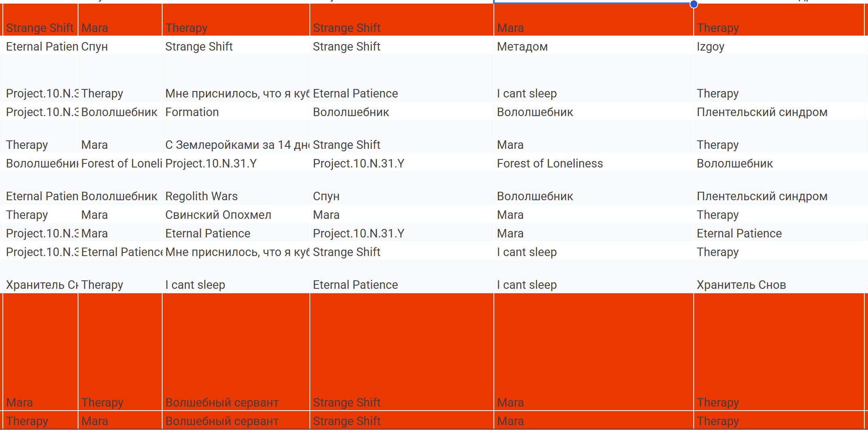The height and width of the screenshot is (430, 868).
Task: Click "Спун" cell right of "Regolith Wars"
Action: coord(326,196)
